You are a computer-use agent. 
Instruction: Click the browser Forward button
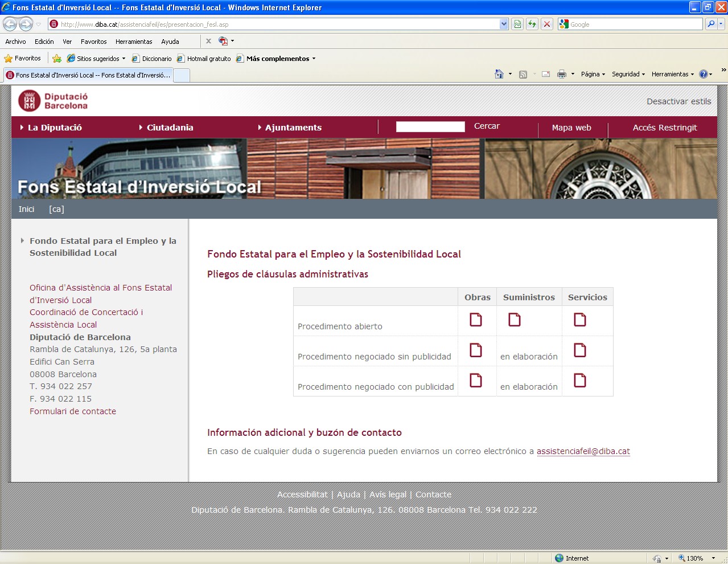[x=26, y=24]
